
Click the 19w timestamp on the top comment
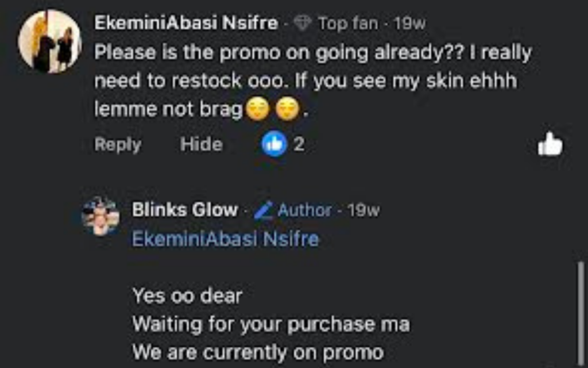coord(409,24)
